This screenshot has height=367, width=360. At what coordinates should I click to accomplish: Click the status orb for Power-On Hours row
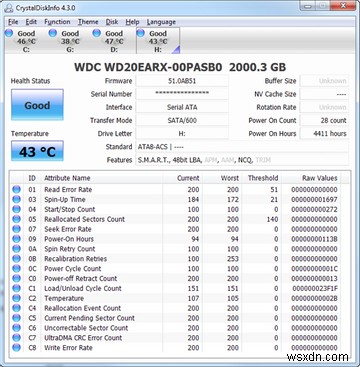tap(16, 239)
